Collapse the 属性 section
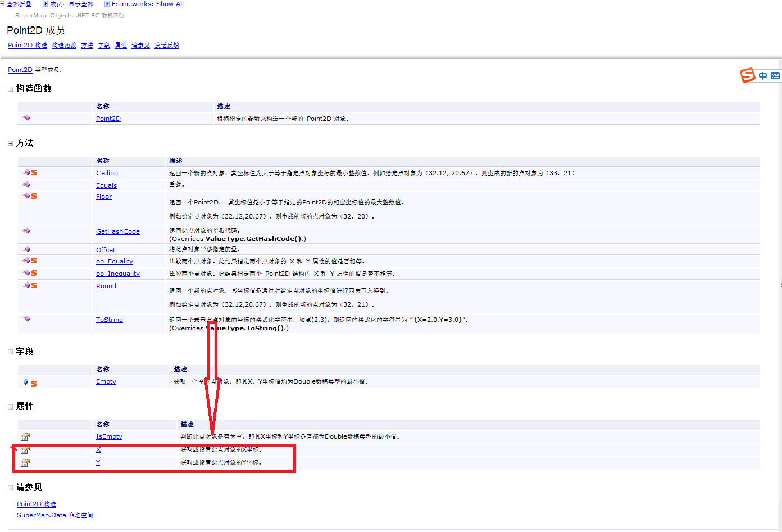Viewport: 782px width, 532px height. 10,407
